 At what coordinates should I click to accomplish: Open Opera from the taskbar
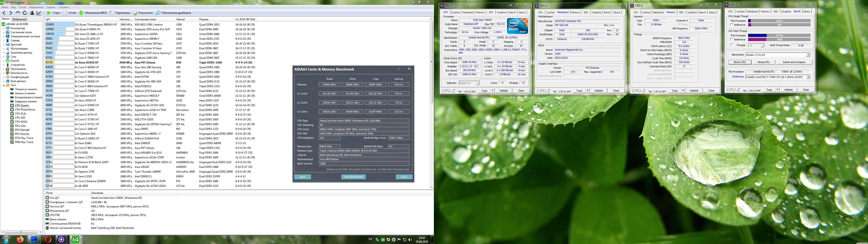pyautogui.click(x=48, y=240)
